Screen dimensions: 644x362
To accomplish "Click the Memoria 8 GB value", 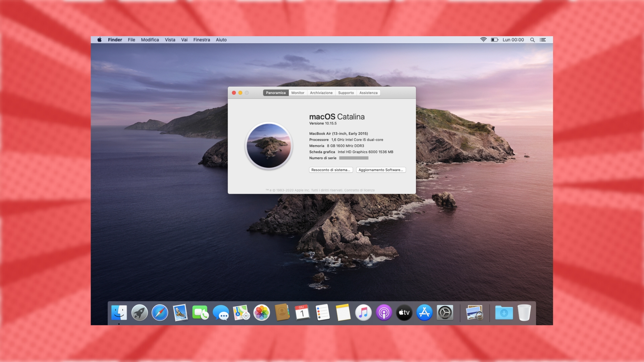I will coord(345,146).
